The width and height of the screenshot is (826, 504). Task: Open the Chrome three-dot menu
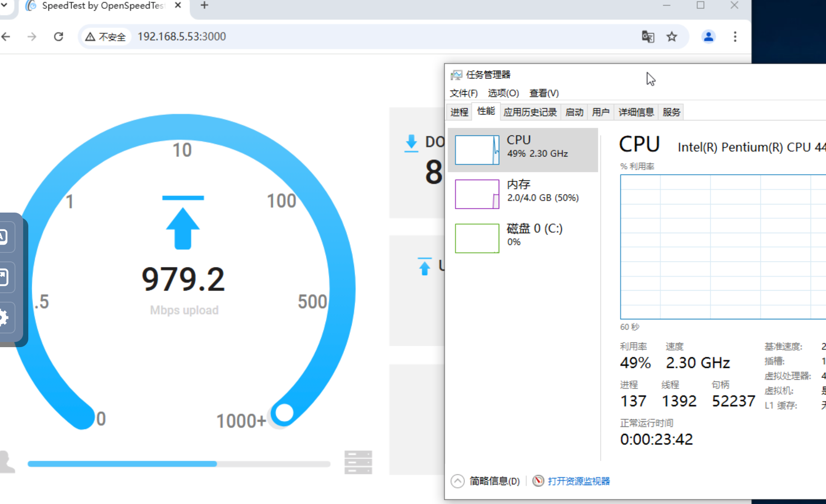click(x=735, y=37)
